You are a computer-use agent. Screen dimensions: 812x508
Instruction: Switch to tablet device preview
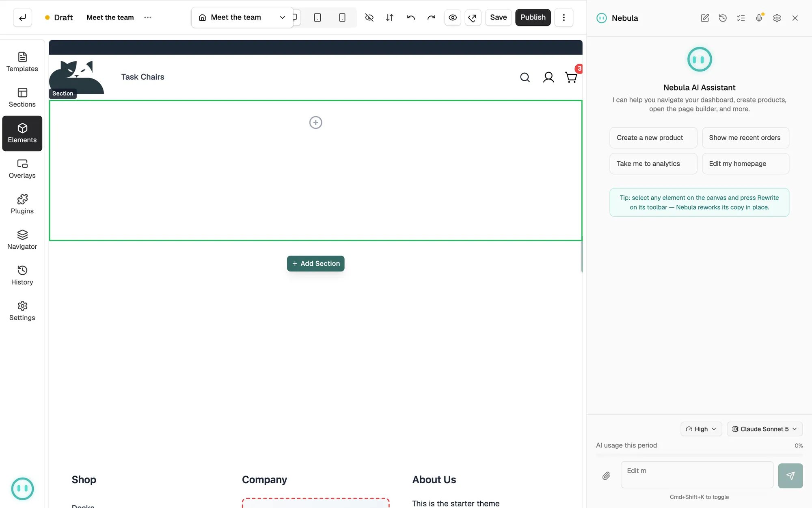317,17
